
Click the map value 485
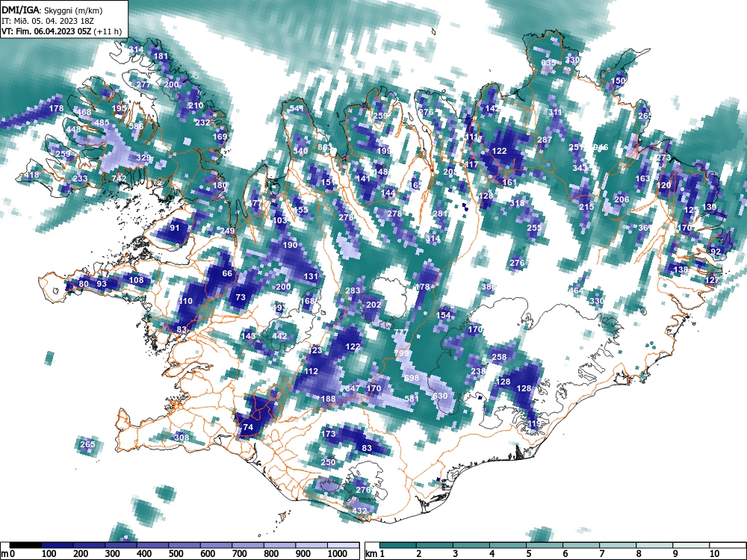pos(102,122)
